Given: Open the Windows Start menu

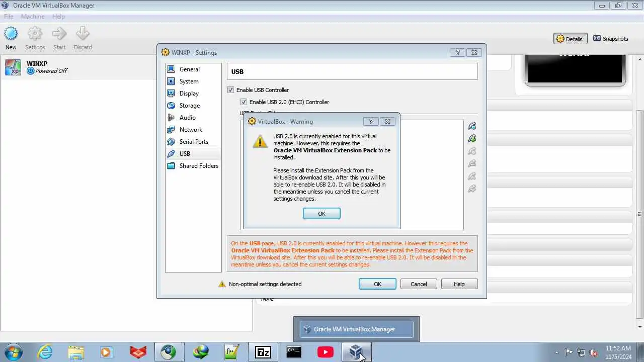Looking at the screenshot, I should 13,352.
